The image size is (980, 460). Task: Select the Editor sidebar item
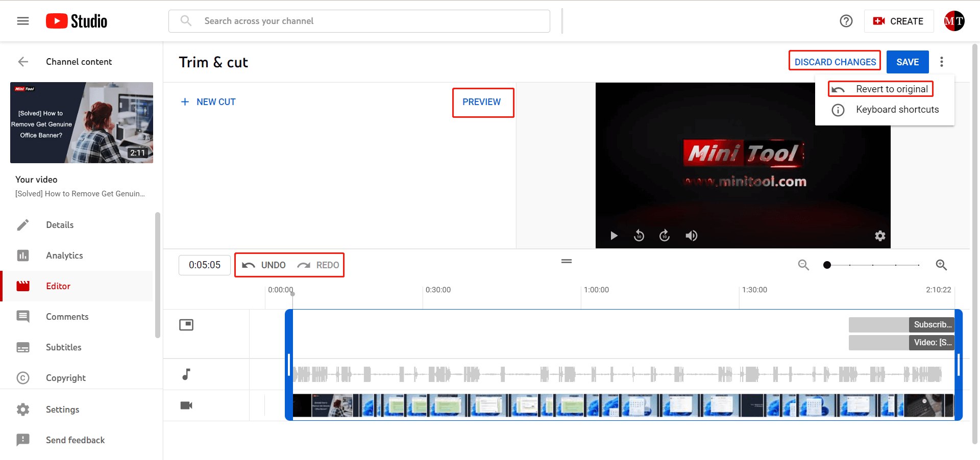pos(77,286)
